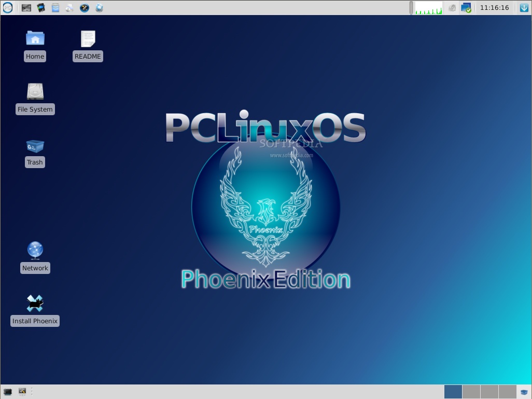Click the show desktop icon in bottom panel
Viewport: 532px width, 399px height.
click(x=8, y=392)
